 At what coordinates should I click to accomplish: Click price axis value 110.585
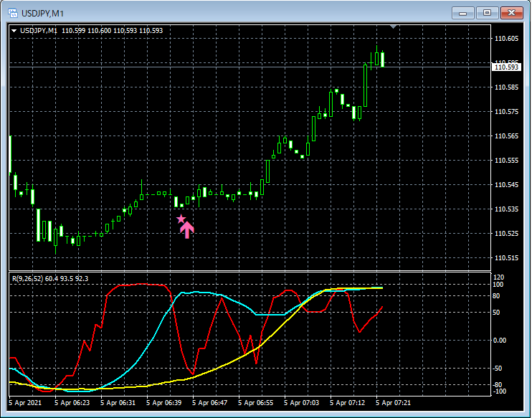tap(507, 87)
